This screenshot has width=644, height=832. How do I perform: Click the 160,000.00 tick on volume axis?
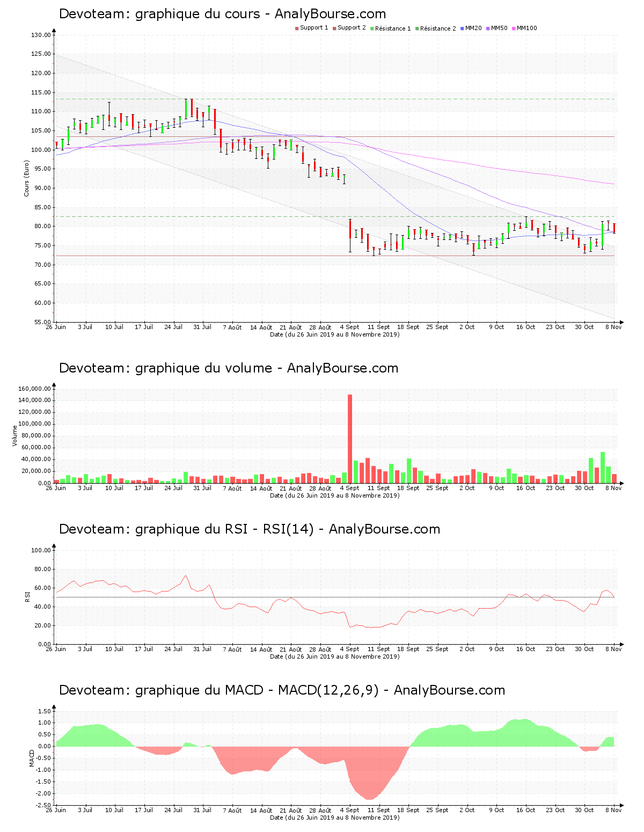click(x=34, y=389)
